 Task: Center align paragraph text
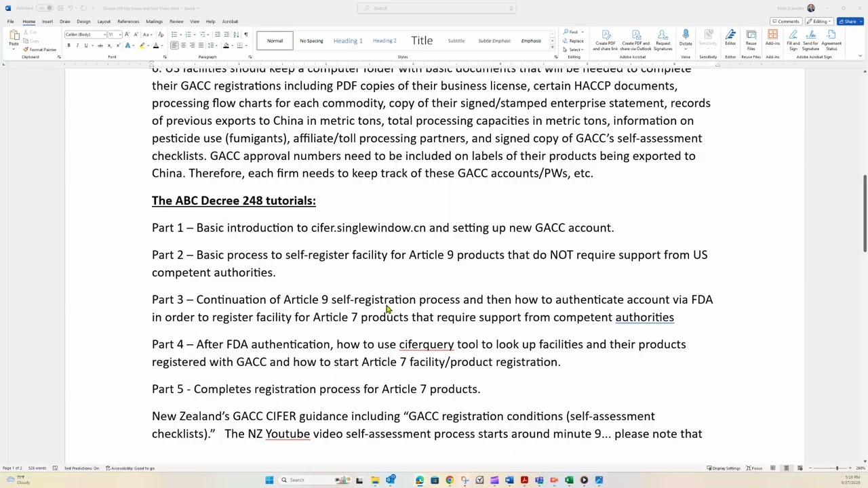tap(183, 45)
